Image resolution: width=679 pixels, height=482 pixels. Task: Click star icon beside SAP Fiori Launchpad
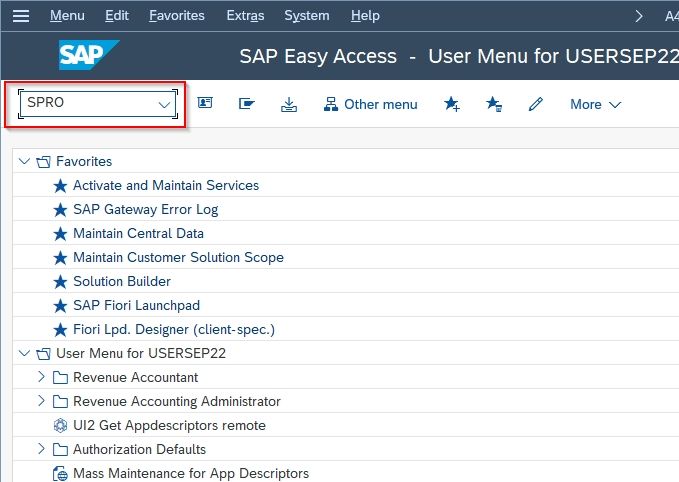pyautogui.click(x=60, y=306)
